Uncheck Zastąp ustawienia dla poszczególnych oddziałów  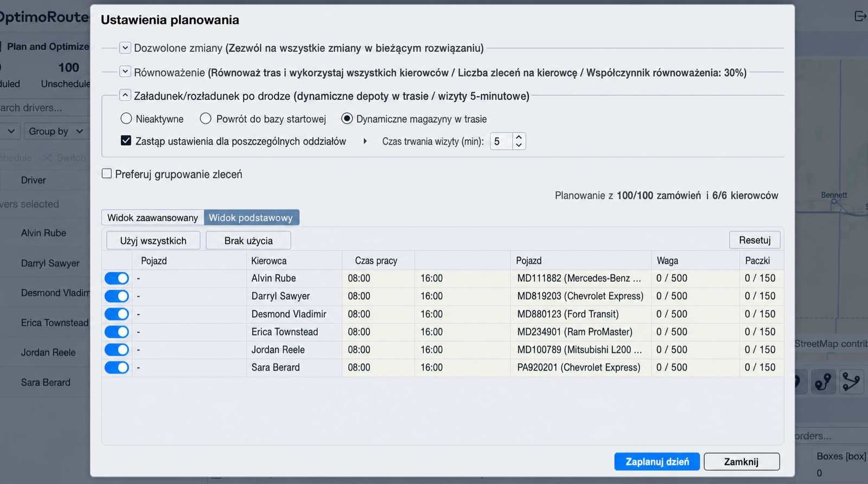126,141
